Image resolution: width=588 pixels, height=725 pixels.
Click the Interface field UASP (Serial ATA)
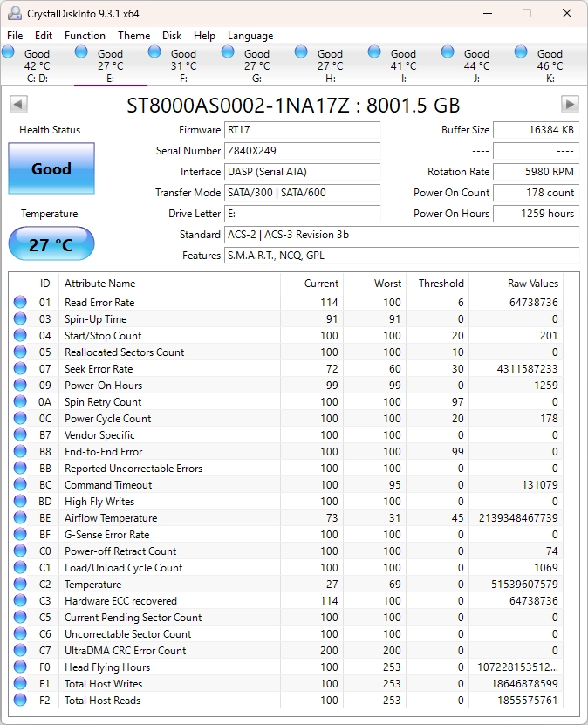tap(303, 172)
